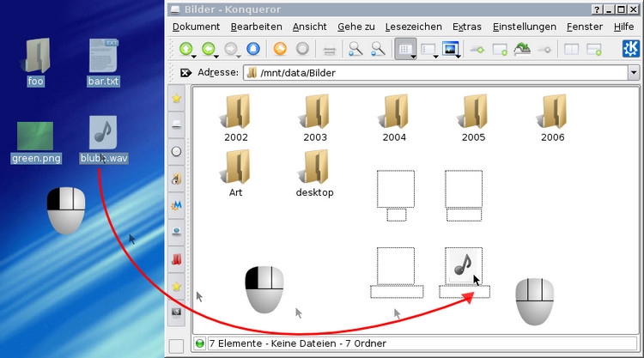The height and width of the screenshot is (358, 644).
Task: Expand the icon view mode dropdown
Action: tap(414, 55)
